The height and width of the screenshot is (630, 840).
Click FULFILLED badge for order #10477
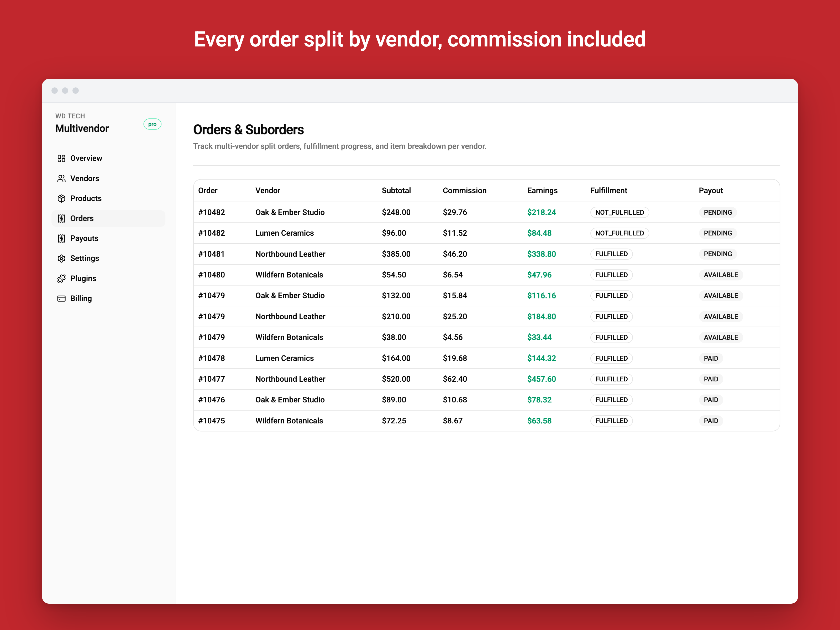pos(611,379)
